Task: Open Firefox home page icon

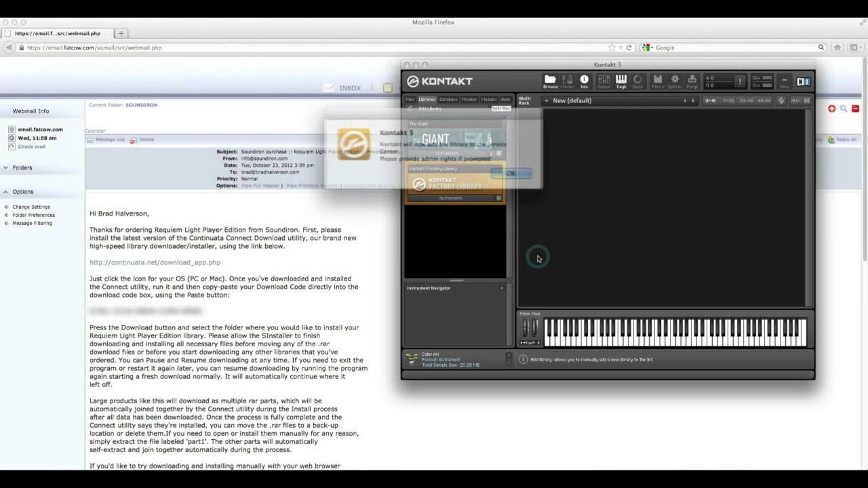Action: tap(837, 47)
